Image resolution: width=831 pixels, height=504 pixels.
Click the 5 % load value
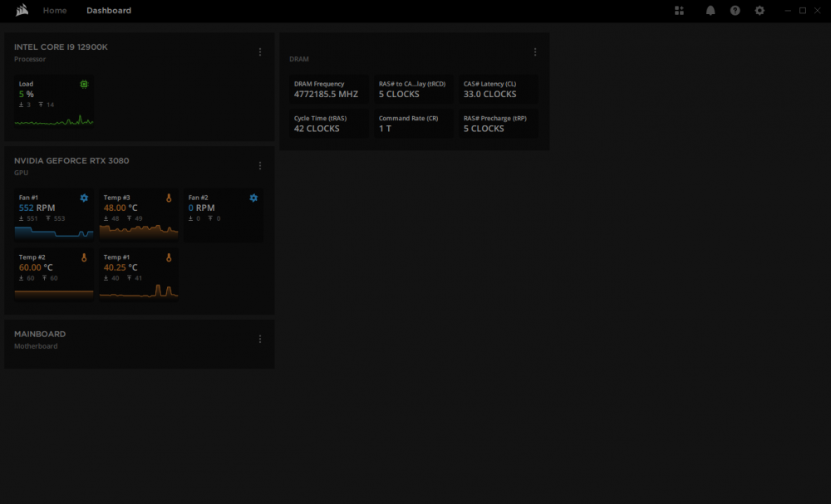[x=27, y=94]
